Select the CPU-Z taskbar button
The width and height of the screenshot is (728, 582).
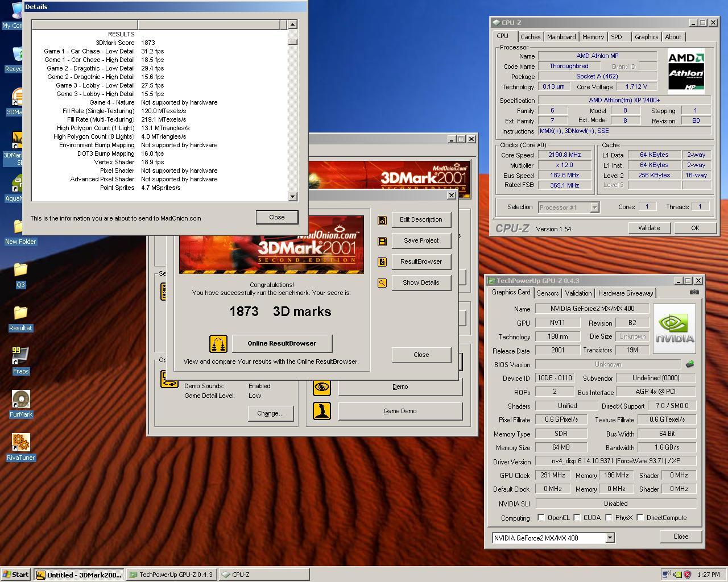[264, 575]
